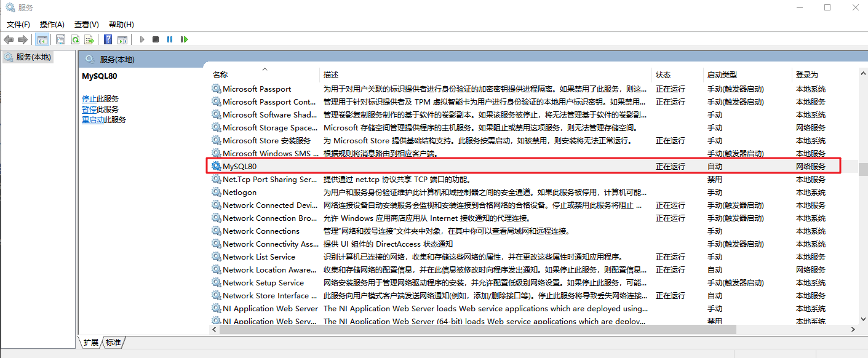
Task: Click the Restart Service toolbar icon
Action: point(184,39)
